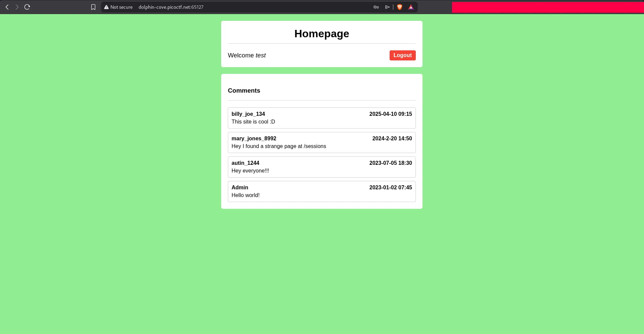Open the Brave Rewards triangle icon
The height and width of the screenshot is (334, 644).
click(411, 7)
